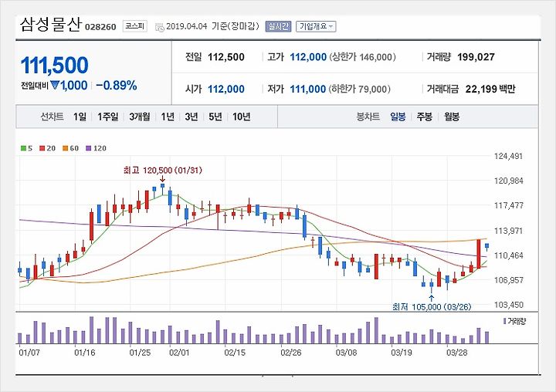Click the 최저 105,000 (03/26) chart marker
The width and height of the screenshot is (556, 392).
pos(432,306)
